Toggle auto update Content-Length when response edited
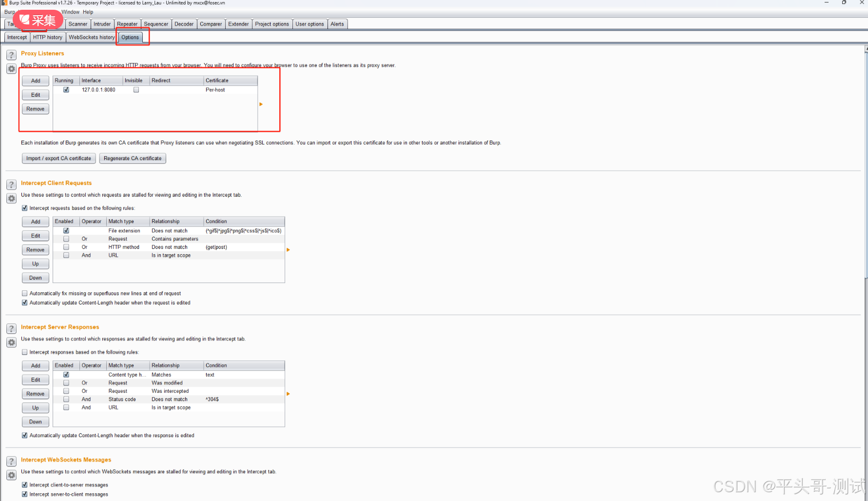Screen dimensions: 868x501 coord(24,435)
